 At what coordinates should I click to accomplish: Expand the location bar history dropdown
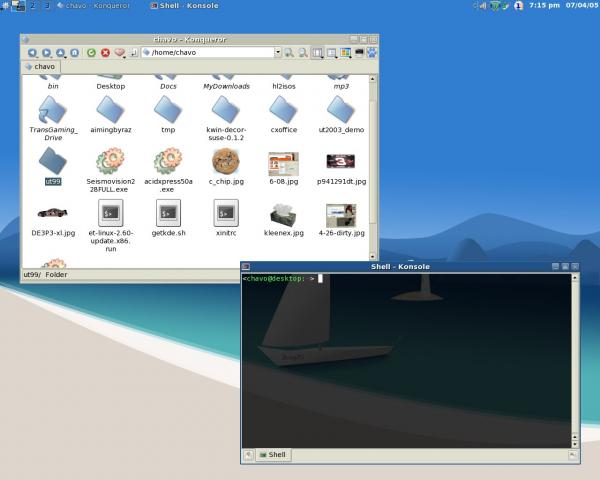(276, 52)
